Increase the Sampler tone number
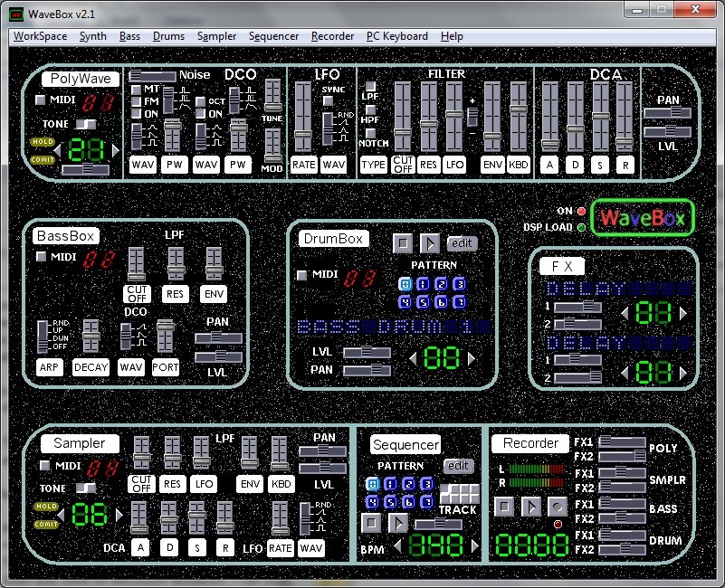The height and width of the screenshot is (588, 725). coord(119,515)
